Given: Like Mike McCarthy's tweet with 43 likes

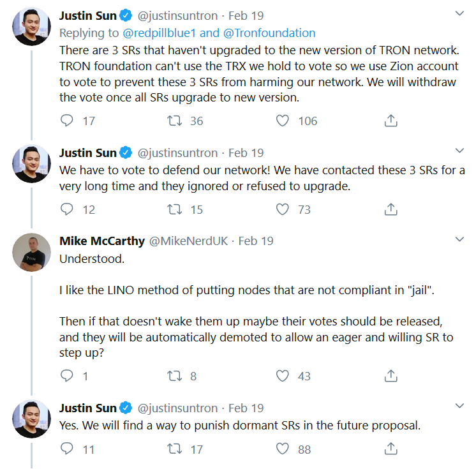Looking at the screenshot, I should click(x=282, y=376).
